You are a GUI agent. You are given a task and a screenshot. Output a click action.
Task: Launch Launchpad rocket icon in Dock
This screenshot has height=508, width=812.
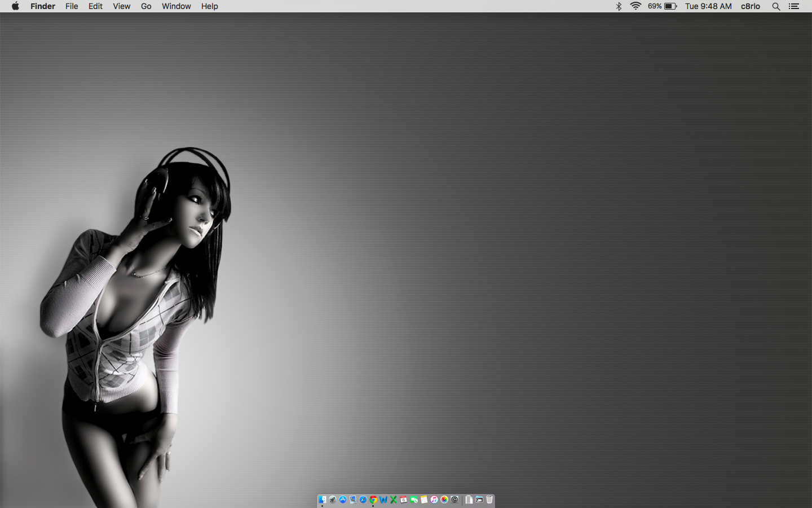[333, 500]
